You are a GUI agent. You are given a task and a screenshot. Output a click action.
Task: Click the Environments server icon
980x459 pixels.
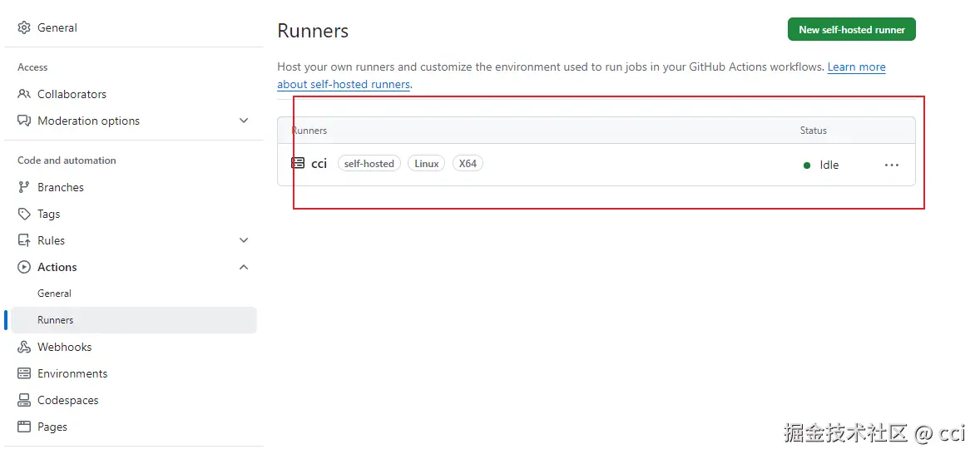click(24, 373)
